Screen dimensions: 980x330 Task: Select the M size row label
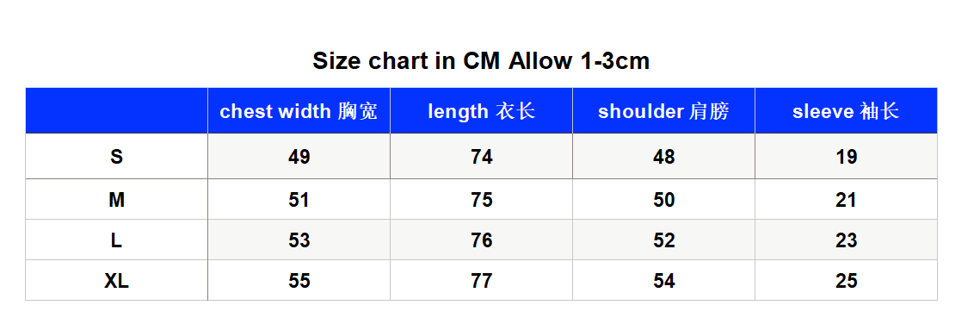(x=116, y=200)
